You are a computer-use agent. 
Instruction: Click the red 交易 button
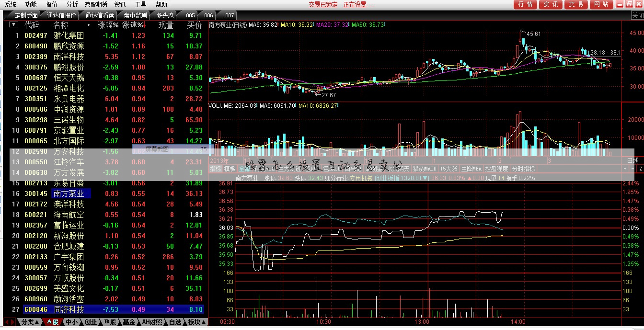click(x=576, y=4)
